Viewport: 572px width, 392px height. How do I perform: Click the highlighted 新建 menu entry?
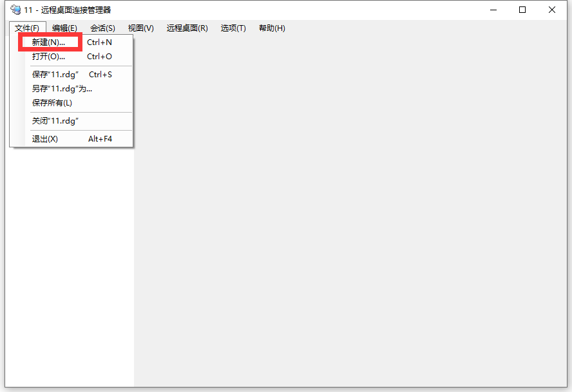click(50, 42)
